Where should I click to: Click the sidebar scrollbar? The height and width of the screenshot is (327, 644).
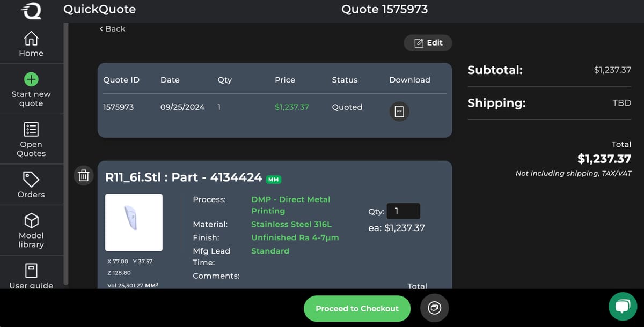coord(66,153)
